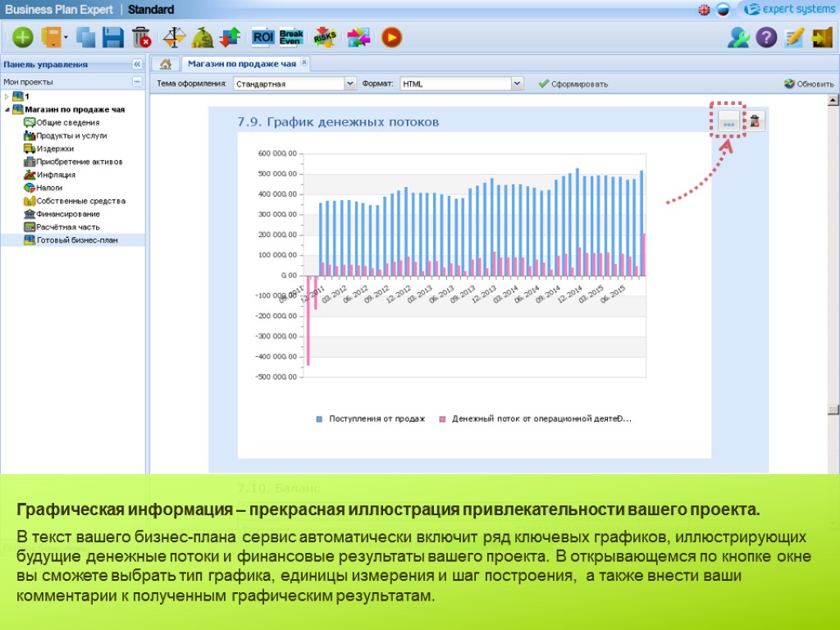Go to the home tab icon

pos(166,64)
